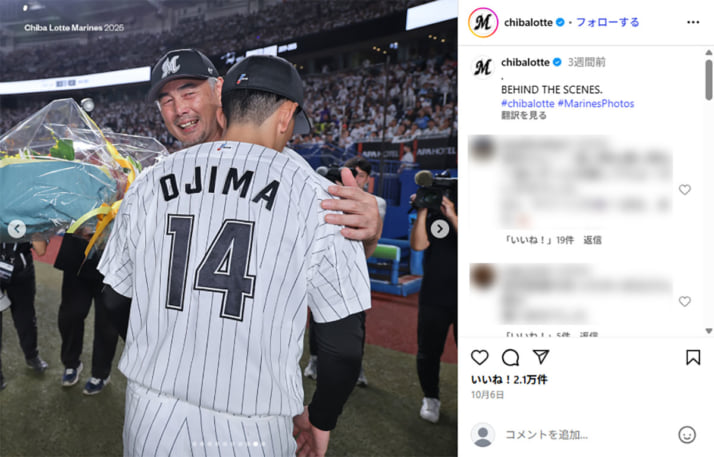Open the #chibalotte hashtag link
714x457 pixels.
click(x=528, y=103)
